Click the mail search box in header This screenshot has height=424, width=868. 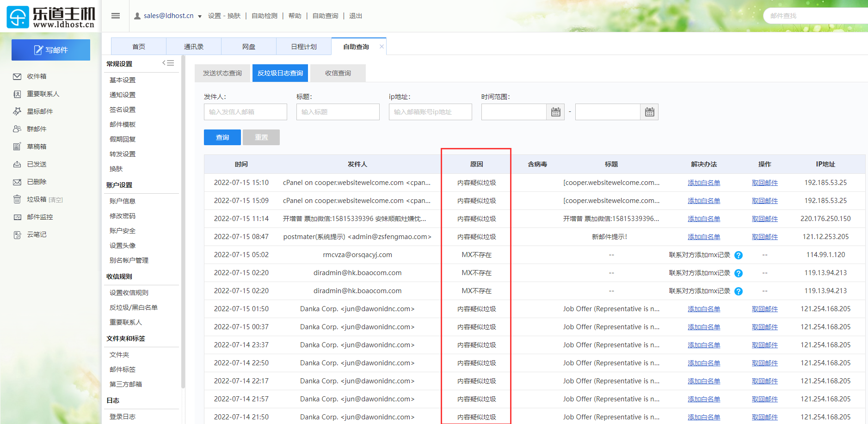(815, 16)
